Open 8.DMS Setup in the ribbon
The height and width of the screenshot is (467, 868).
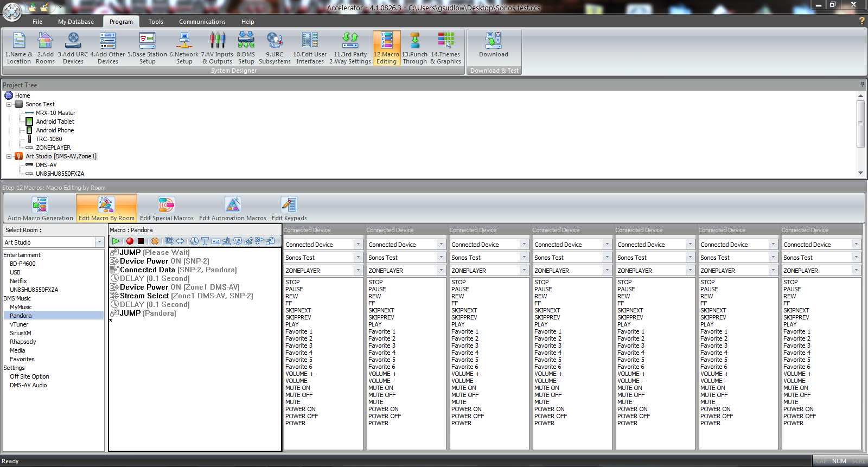(246, 48)
